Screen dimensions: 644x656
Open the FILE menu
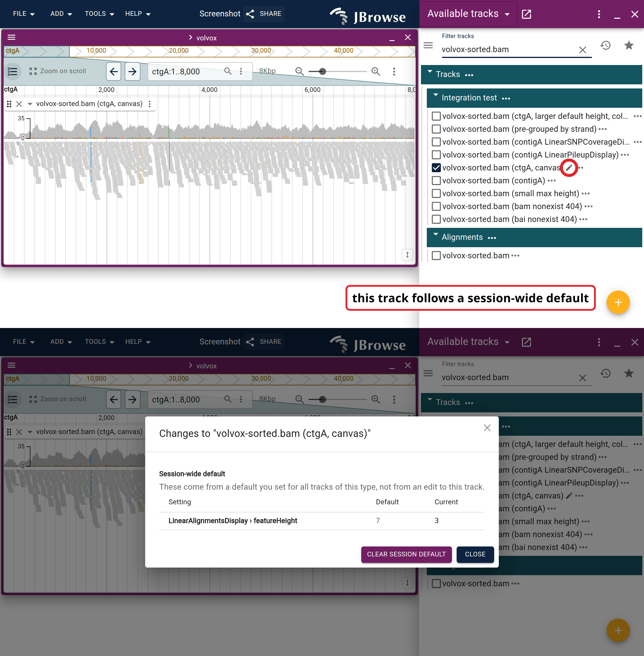point(24,14)
